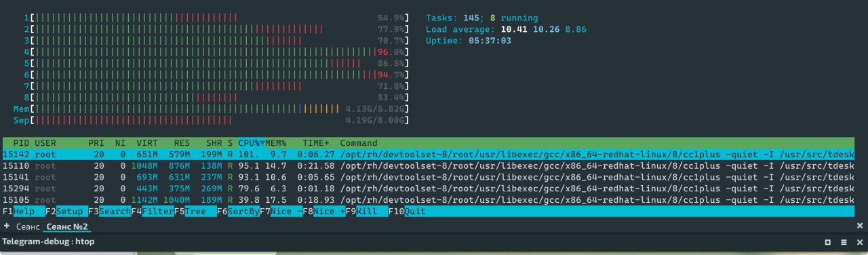Viewport: 868px width, 255px height.
Task: Quit htop via footer Quit
Action: click(415, 212)
